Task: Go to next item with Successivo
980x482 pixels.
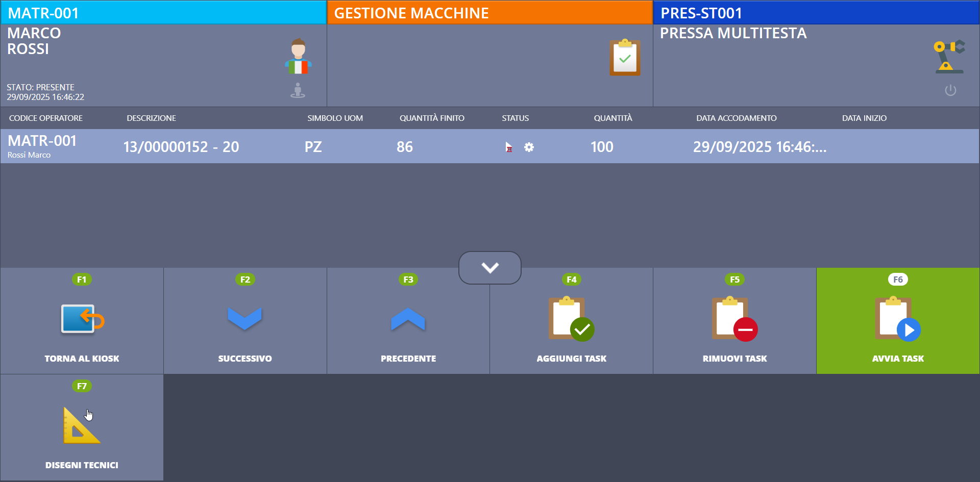Action: click(x=245, y=321)
